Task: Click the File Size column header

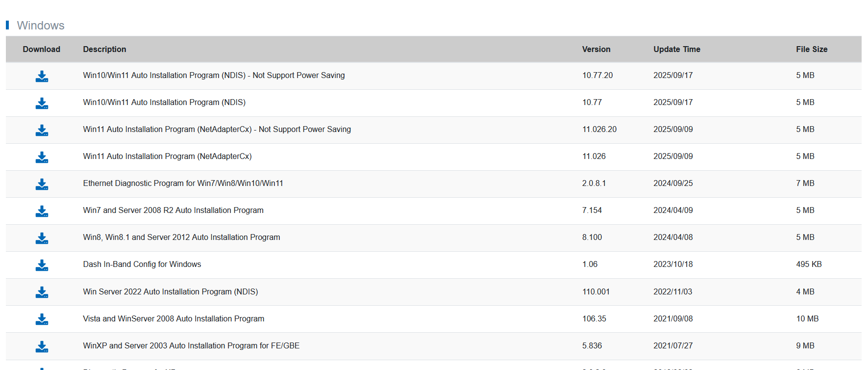Action: tap(811, 49)
